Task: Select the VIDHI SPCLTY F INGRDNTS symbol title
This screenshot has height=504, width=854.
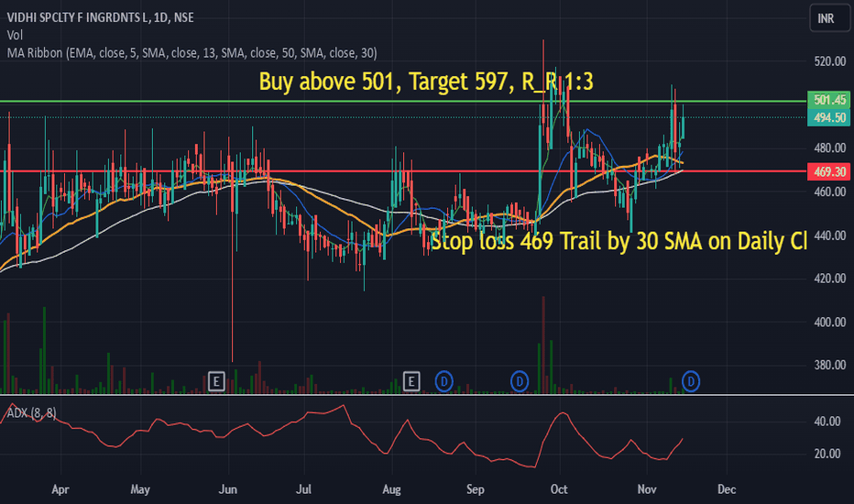Action: coord(100,17)
